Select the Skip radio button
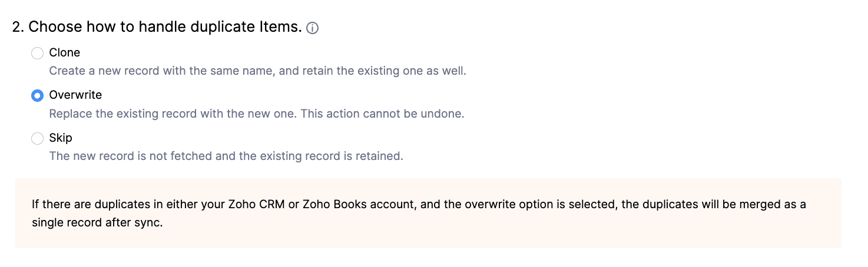868x267 pixels. point(37,138)
